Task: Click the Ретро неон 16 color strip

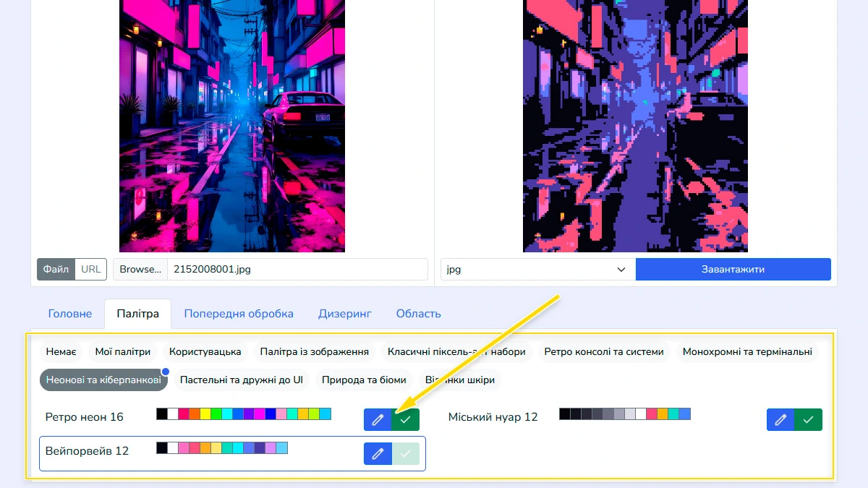Action: (x=244, y=414)
